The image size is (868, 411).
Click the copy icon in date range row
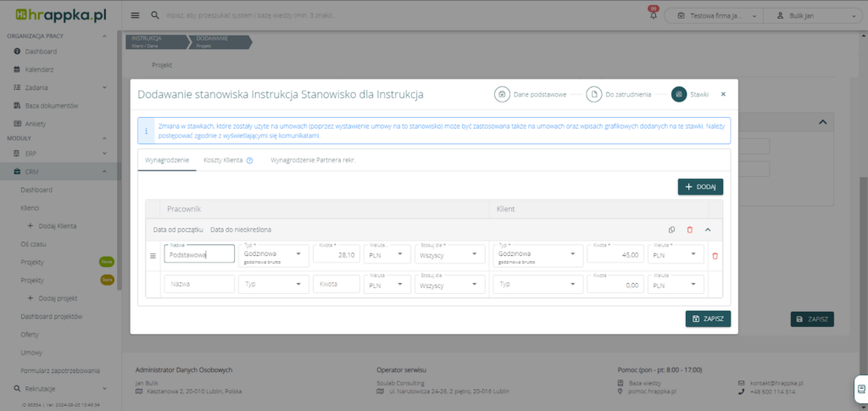point(671,230)
